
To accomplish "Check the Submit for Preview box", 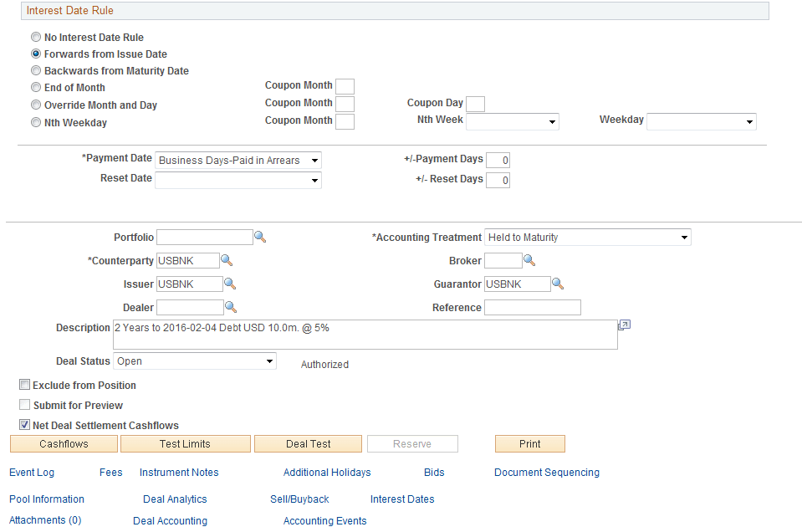I will pos(24,405).
